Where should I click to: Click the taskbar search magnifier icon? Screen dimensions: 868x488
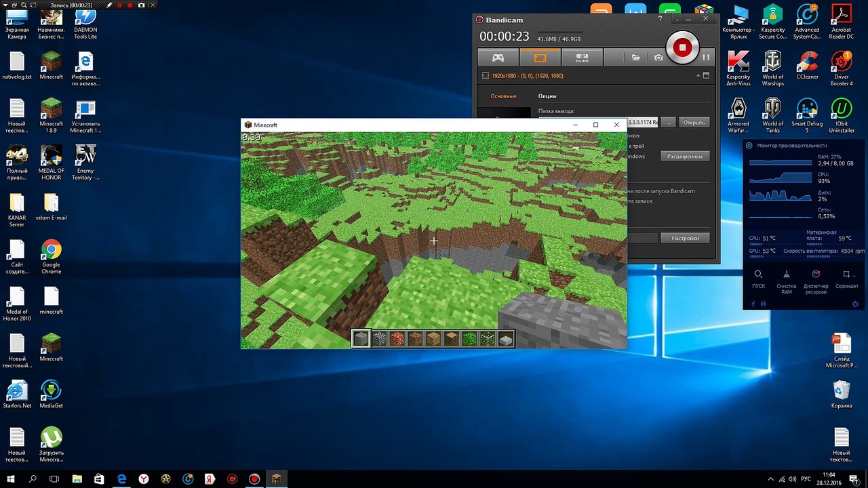pyautogui.click(x=33, y=479)
